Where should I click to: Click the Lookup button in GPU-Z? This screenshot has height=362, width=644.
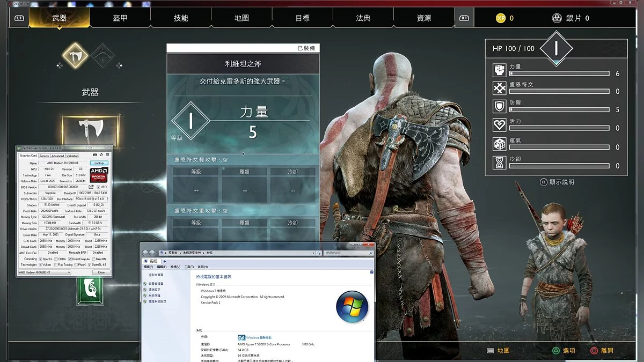point(98,162)
